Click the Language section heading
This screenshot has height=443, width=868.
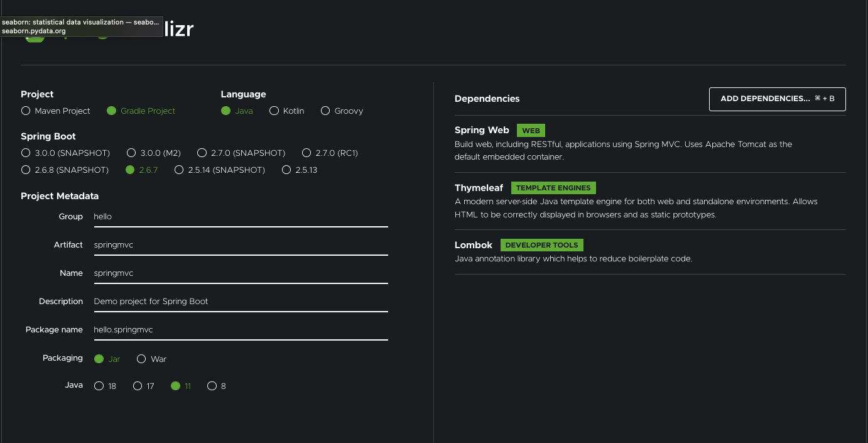point(243,94)
